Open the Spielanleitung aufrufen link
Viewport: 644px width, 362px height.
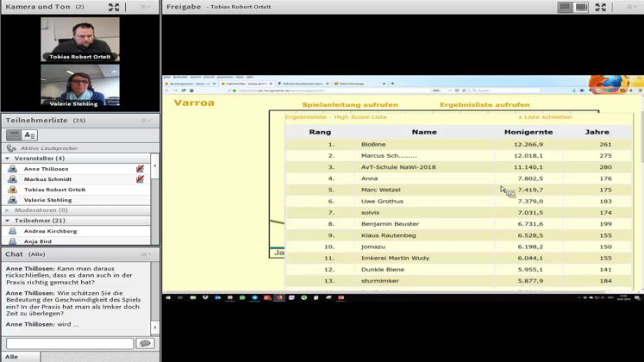[349, 104]
